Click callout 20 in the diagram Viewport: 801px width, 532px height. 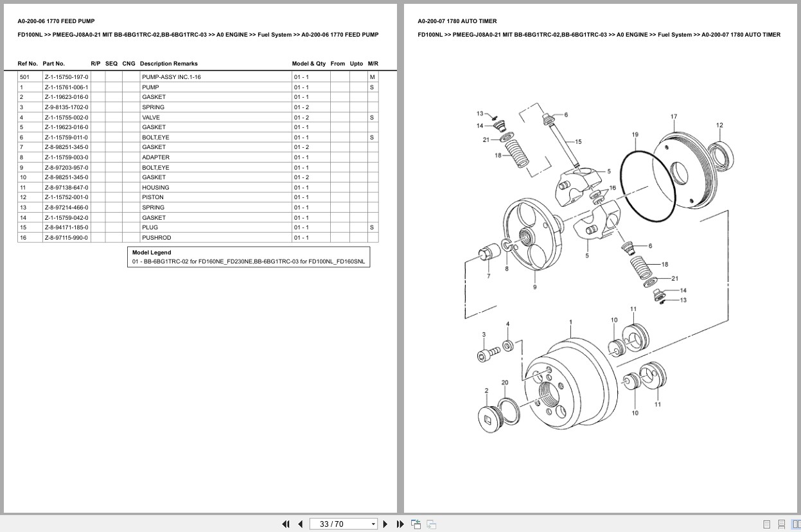505,383
